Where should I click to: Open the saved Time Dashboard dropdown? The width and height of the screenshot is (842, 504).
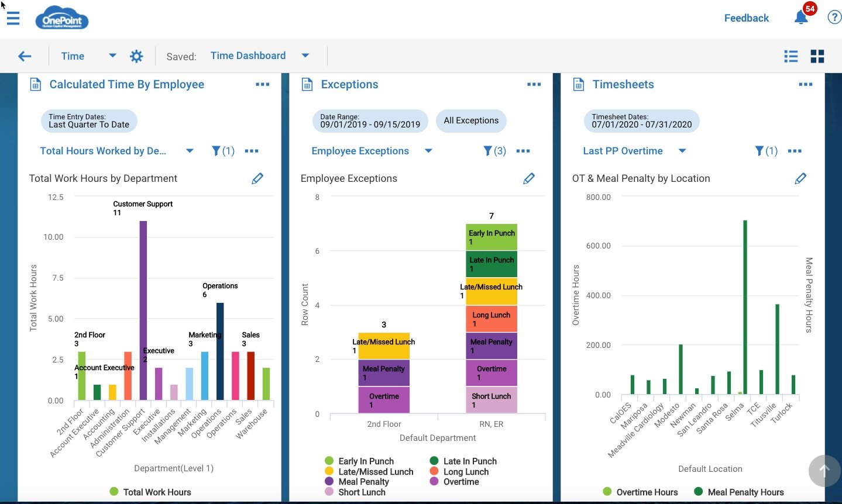(305, 55)
